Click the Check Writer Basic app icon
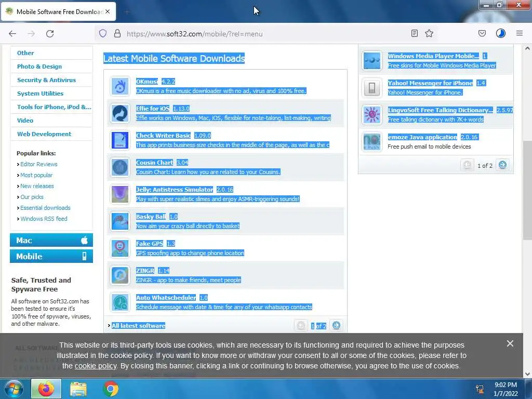The width and height of the screenshot is (532, 399). (x=120, y=140)
